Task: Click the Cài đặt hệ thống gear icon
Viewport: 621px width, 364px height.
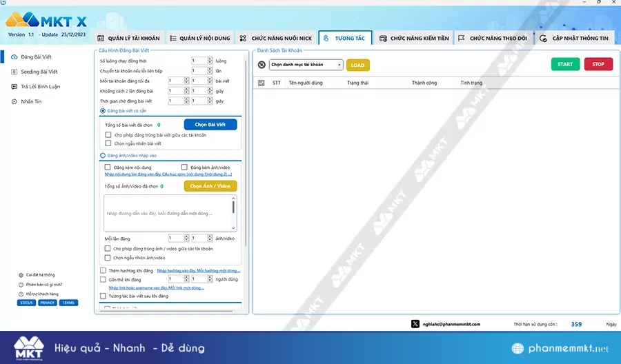Action: coord(21,275)
